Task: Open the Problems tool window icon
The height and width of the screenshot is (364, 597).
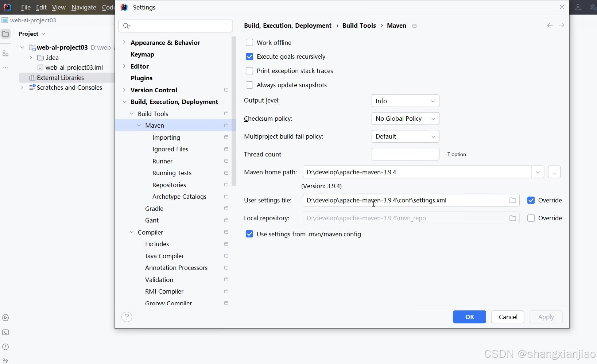Action: click(x=5, y=347)
